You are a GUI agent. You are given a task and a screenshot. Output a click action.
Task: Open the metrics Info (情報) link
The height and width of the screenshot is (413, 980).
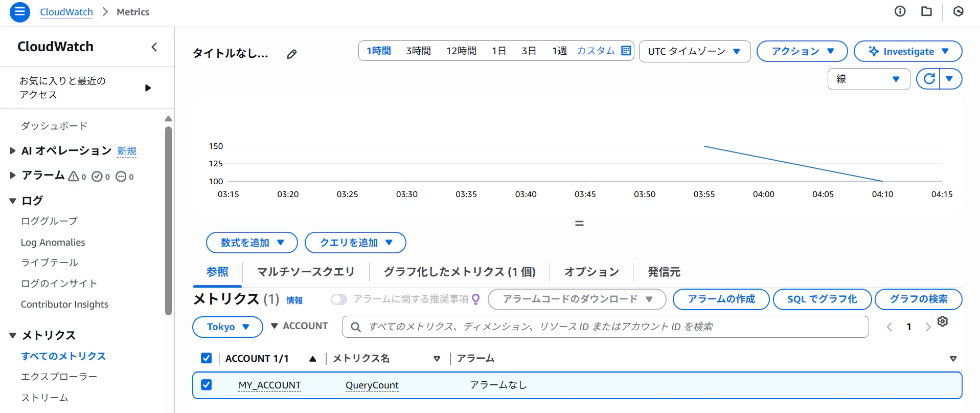(294, 300)
